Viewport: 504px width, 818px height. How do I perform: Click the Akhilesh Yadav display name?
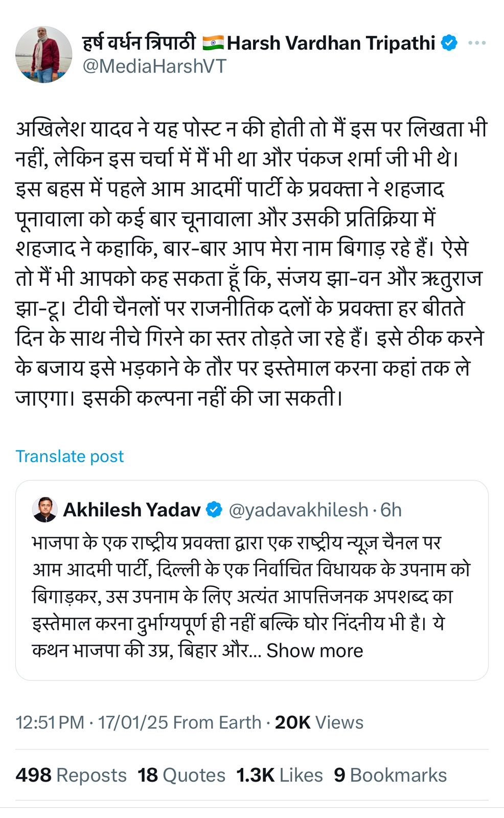(x=132, y=510)
